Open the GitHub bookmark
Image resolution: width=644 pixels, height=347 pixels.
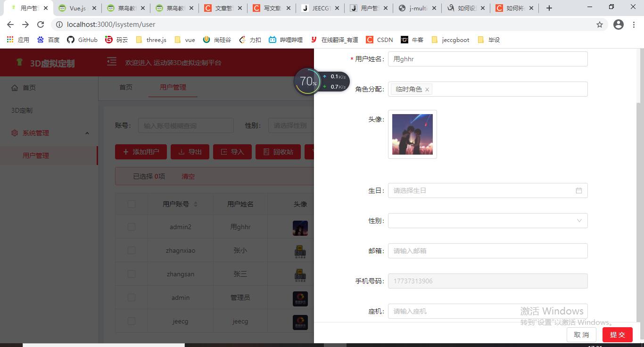click(82, 40)
